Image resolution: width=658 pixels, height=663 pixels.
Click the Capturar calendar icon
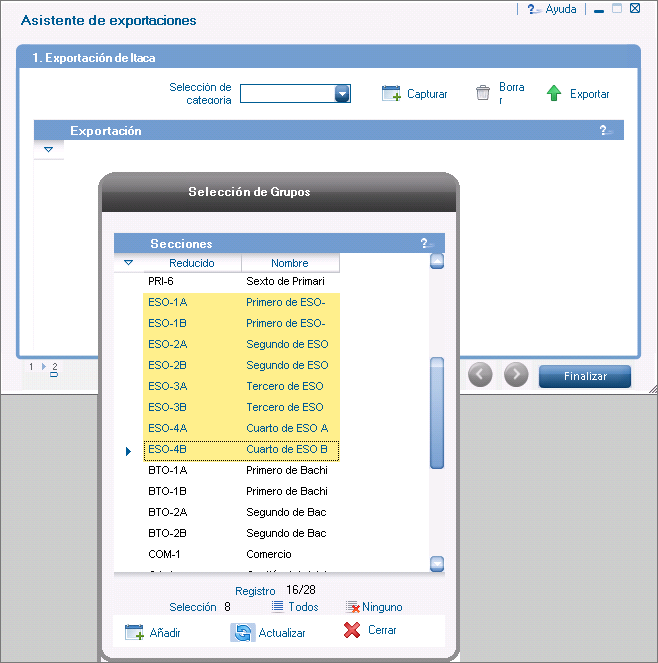tap(391, 94)
